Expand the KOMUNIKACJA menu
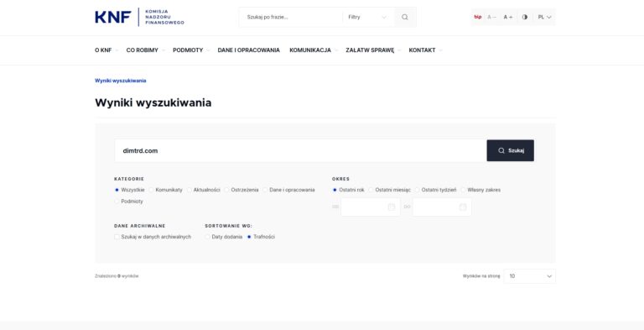 coord(314,50)
